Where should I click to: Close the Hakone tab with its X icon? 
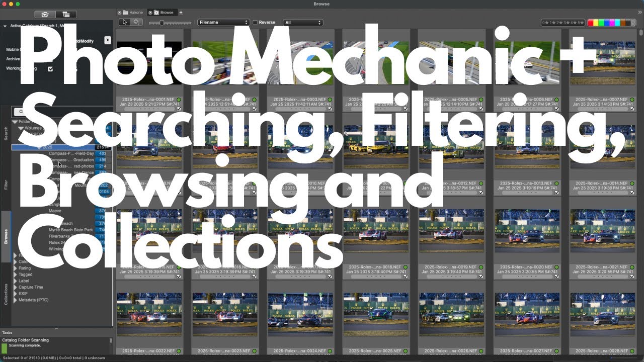[120, 12]
